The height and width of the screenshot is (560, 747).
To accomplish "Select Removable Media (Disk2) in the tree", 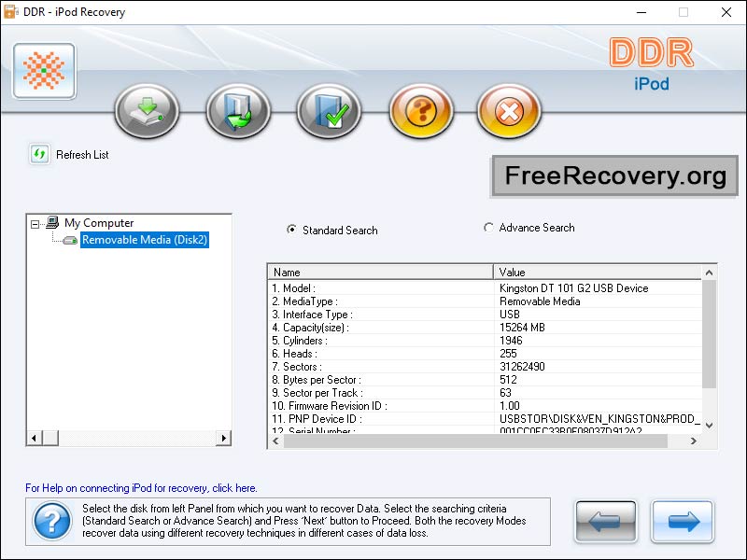I will (x=143, y=239).
